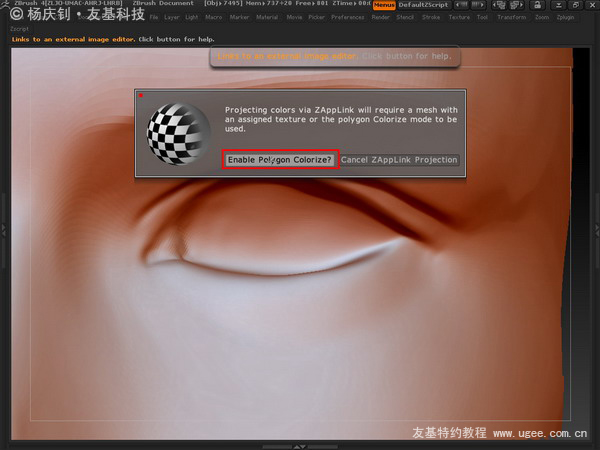
Task: Minimize ZBrush with the hide icon
Action: click(x=558, y=5)
